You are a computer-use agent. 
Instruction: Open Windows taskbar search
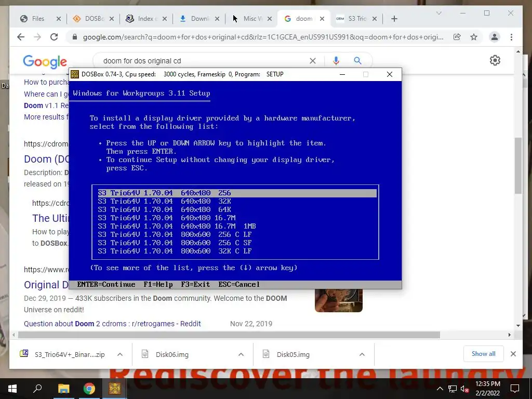click(37, 389)
